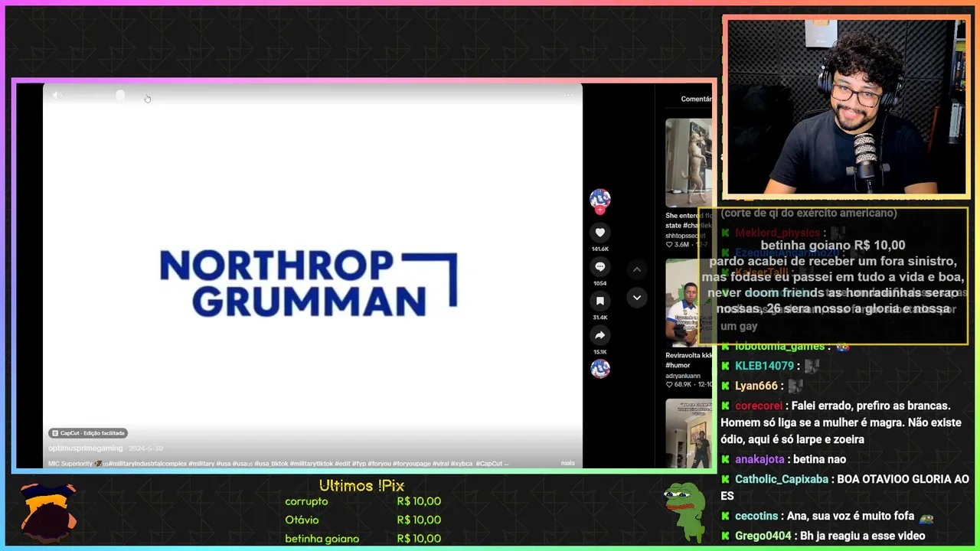Click the 'Ultimos !Pix' heading
The width and height of the screenshot is (980, 551).
[x=361, y=486]
